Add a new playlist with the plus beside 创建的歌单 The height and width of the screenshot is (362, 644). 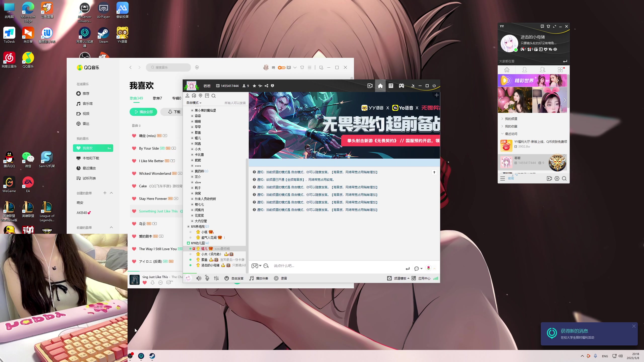tap(105, 193)
